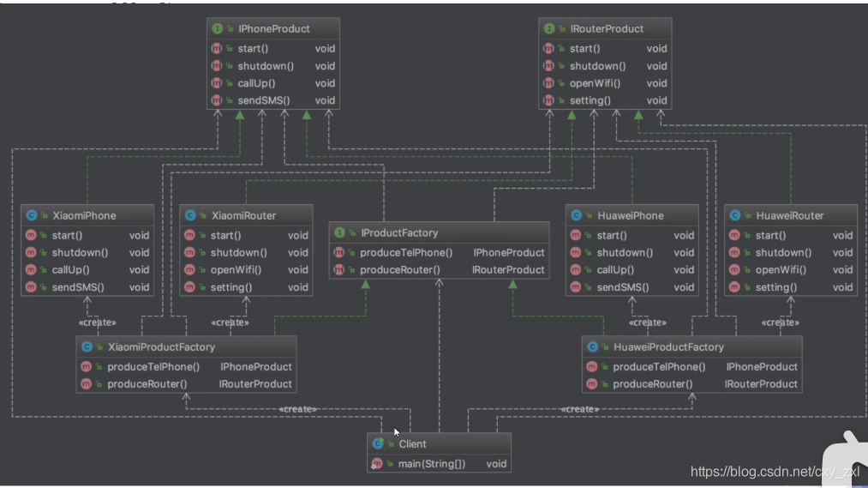Click sendSMS() in the HuaweiPhone node

[x=623, y=287]
